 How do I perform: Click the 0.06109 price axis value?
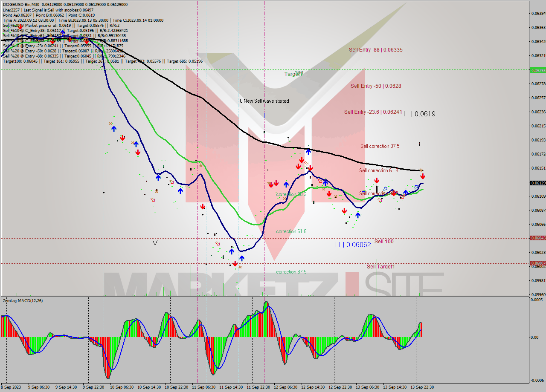tap(538, 196)
